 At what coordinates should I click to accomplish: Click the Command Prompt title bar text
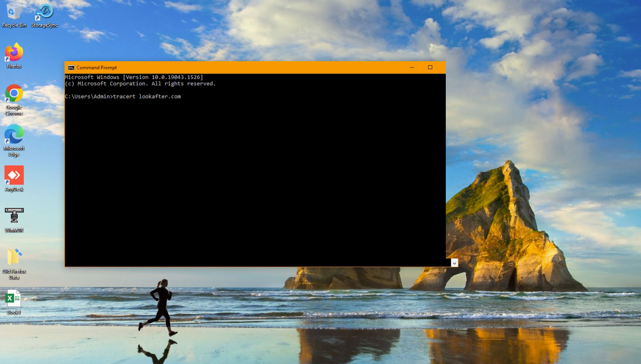click(x=97, y=68)
